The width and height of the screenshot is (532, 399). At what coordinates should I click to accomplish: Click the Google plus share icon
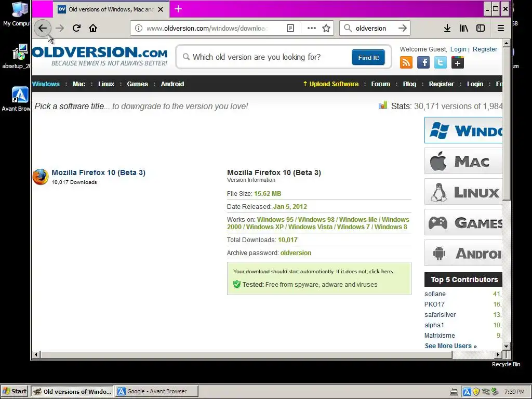pyautogui.click(x=458, y=62)
